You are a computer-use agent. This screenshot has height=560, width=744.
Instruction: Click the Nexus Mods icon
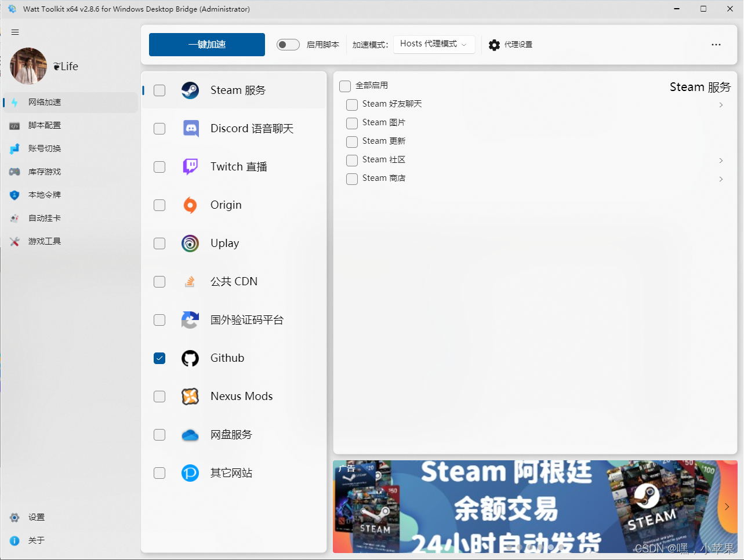pyautogui.click(x=190, y=397)
